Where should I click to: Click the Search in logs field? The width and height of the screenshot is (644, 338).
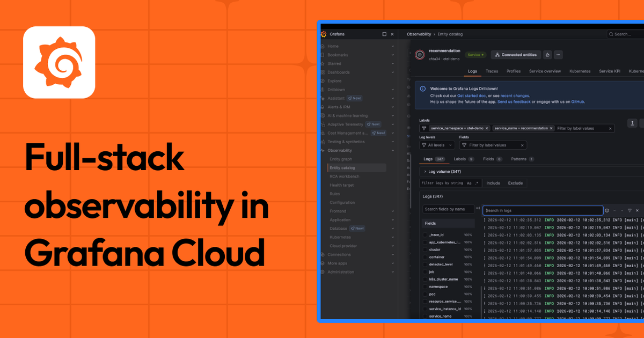[x=543, y=210]
